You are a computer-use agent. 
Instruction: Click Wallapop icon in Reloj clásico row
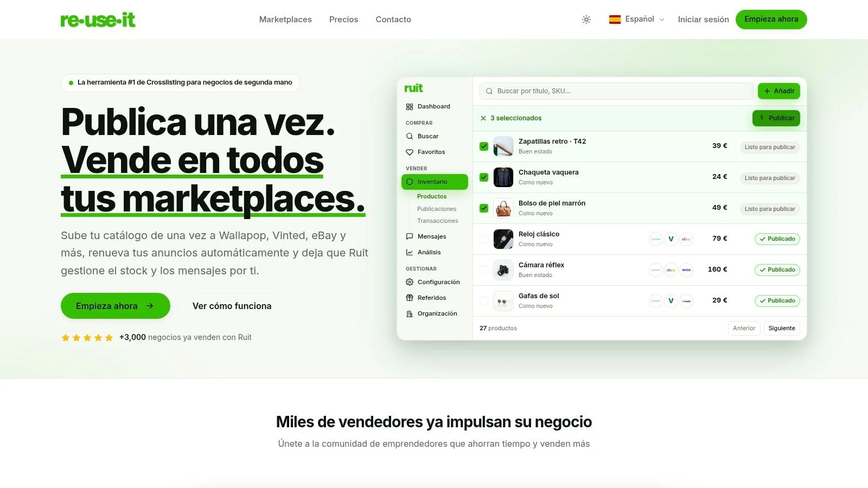pyautogui.click(x=656, y=239)
